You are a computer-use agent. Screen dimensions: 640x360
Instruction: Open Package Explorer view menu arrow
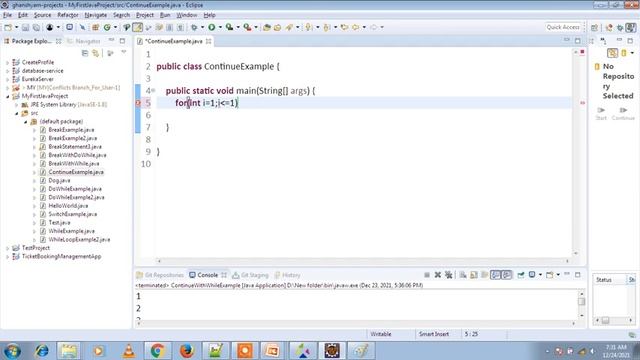[x=124, y=53]
